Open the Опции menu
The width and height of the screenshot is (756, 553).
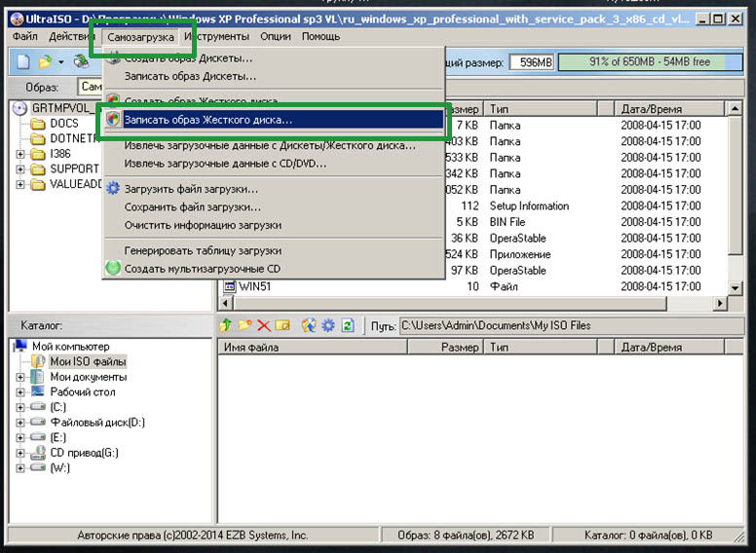click(x=276, y=36)
